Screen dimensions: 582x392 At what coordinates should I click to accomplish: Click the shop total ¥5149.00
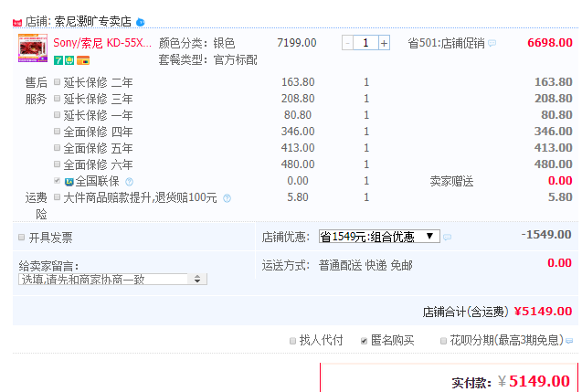(x=543, y=311)
